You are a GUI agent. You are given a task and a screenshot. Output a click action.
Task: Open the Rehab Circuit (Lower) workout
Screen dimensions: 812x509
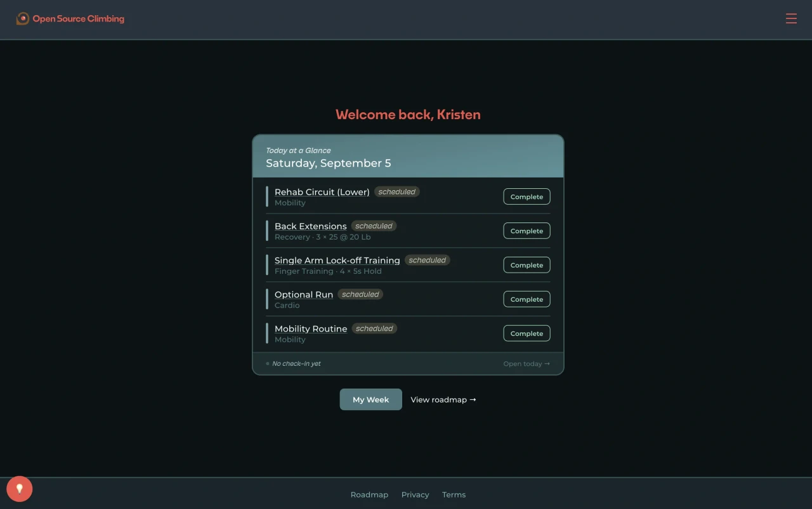[x=322, y=192]
